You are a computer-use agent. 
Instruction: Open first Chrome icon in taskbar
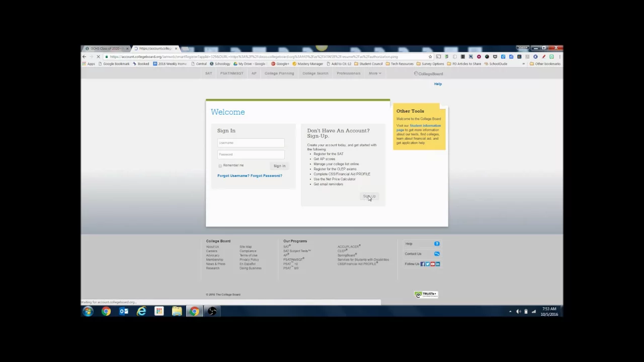pyautogui.click(x=106, y=312)
